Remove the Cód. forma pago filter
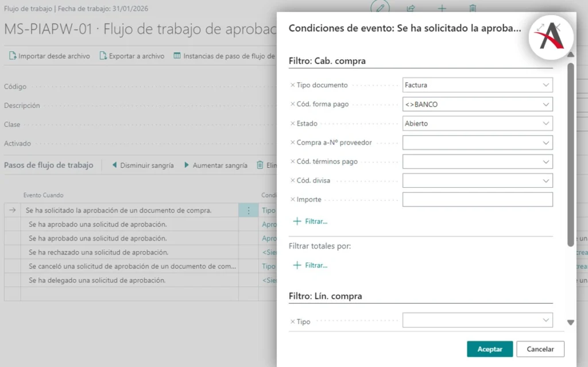This screenshot has width=588, height=367. [292, 105]
